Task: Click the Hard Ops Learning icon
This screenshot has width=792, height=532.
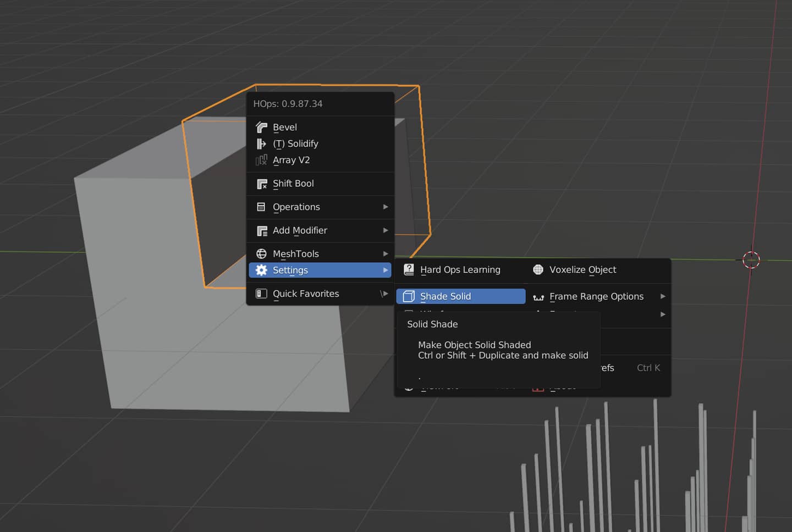Action: (x=409, y=270)
